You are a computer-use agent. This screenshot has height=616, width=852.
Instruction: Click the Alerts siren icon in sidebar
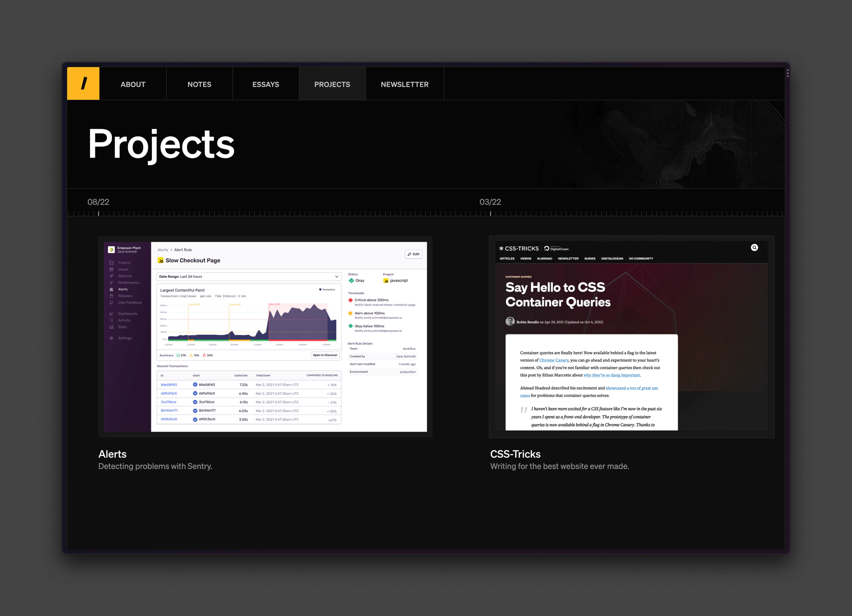tap(111, 289)
